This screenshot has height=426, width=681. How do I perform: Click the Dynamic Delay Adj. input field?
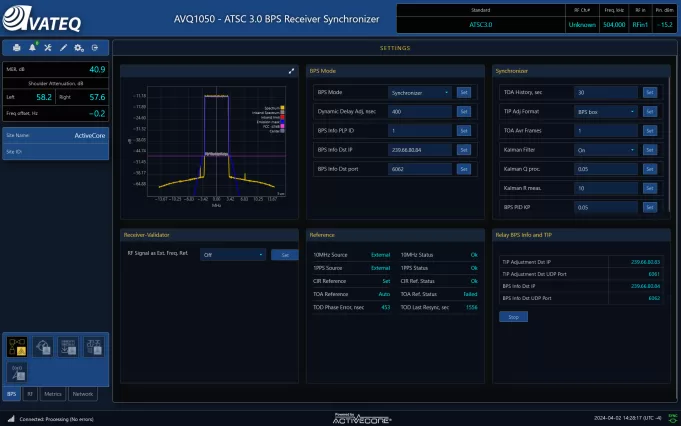[420, 111]
